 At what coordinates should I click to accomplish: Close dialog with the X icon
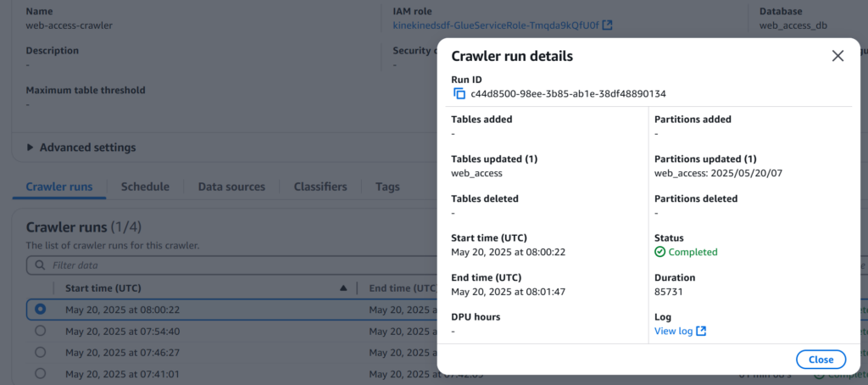837,55
